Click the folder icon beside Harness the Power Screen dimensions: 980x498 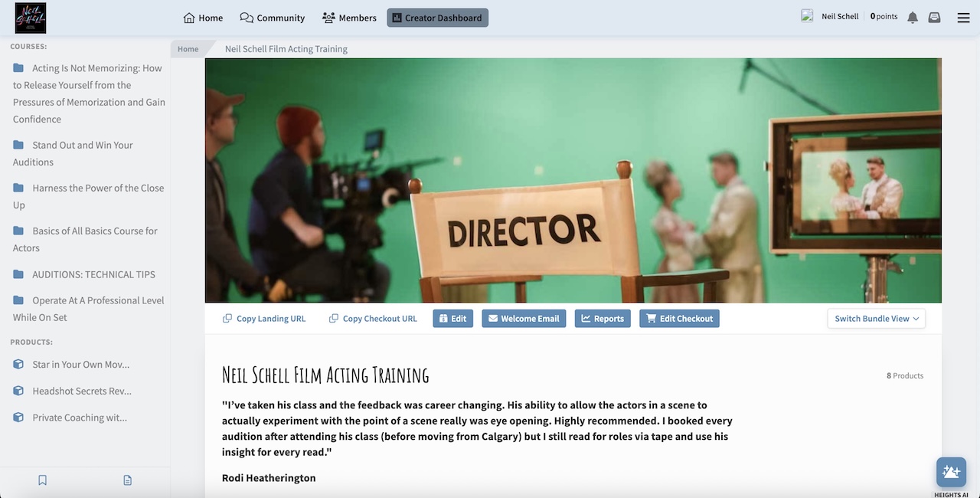pyautogui.click(x=18, y=188)
